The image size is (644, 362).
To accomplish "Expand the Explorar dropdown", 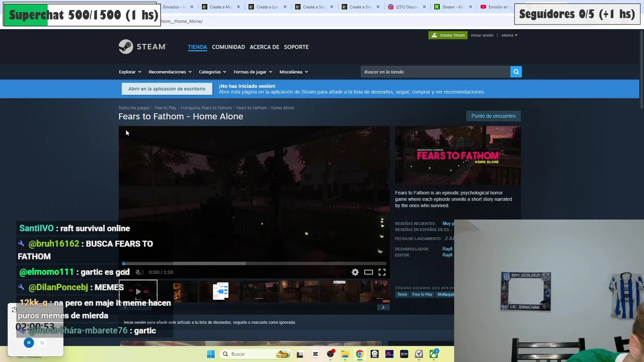I will pos(130,72).
